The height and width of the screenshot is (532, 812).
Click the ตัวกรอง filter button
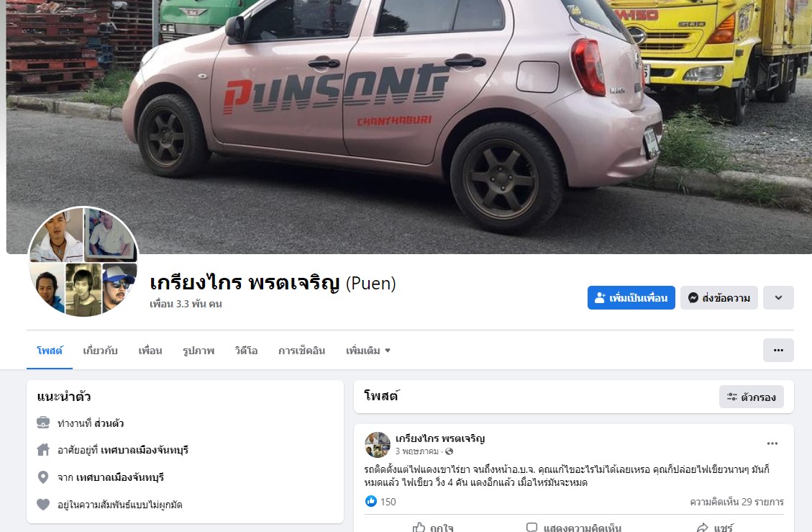pos(751,397)
